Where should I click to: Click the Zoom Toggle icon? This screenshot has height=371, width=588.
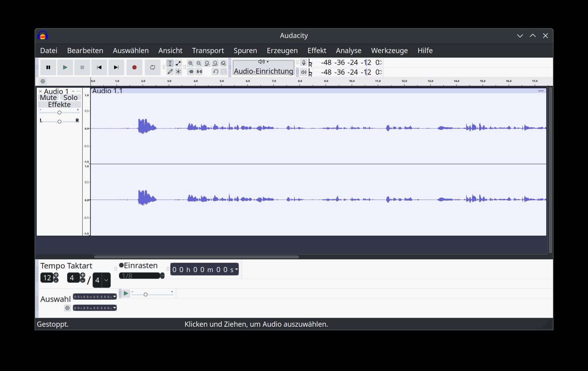click(x=224, y=63)
